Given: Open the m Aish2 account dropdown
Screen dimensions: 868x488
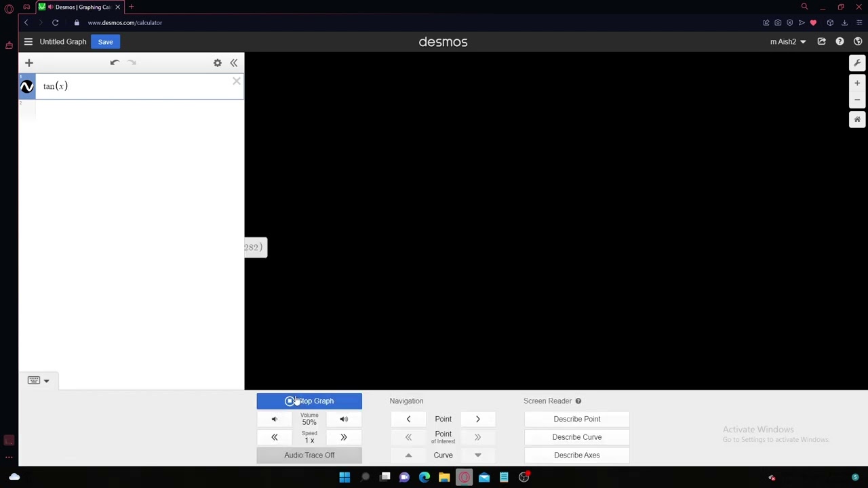Looking at the screenshot, I should (x=788, y=42).
